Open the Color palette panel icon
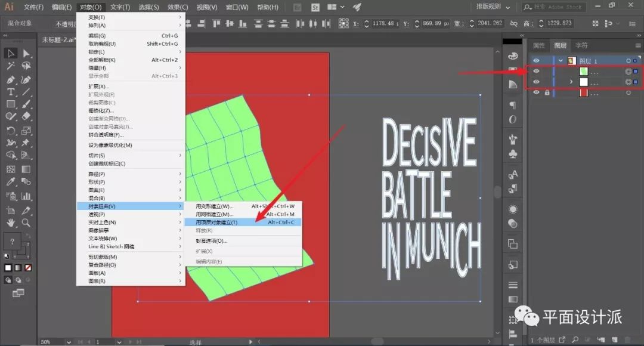 512,55
